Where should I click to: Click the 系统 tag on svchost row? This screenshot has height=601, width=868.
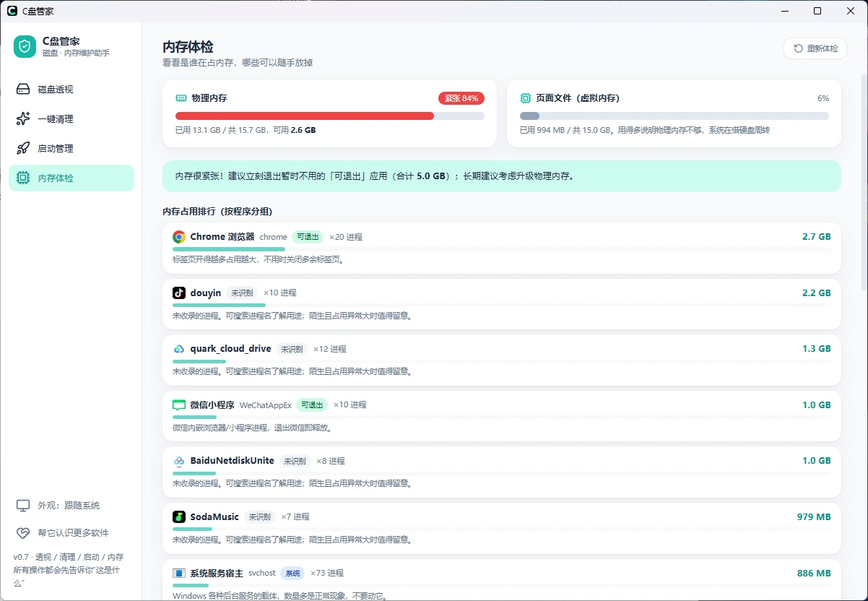(292, 573)
